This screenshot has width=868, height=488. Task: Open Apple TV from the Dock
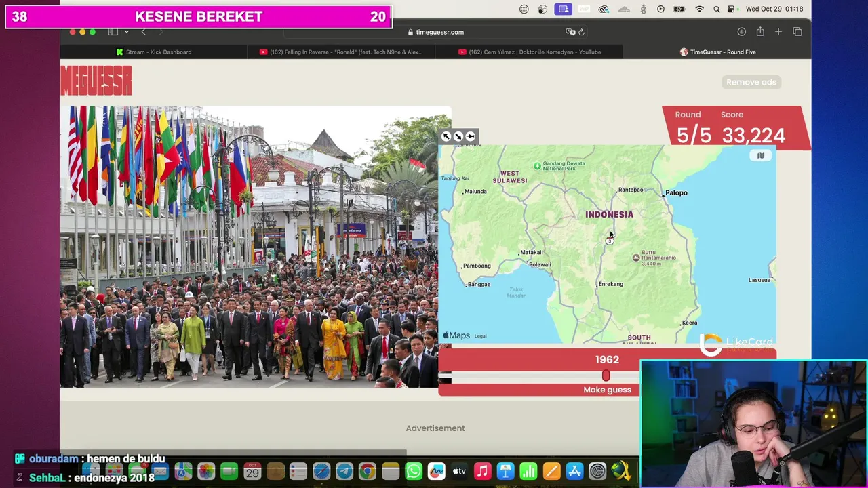pyautogui.click(x=459, y=471)
